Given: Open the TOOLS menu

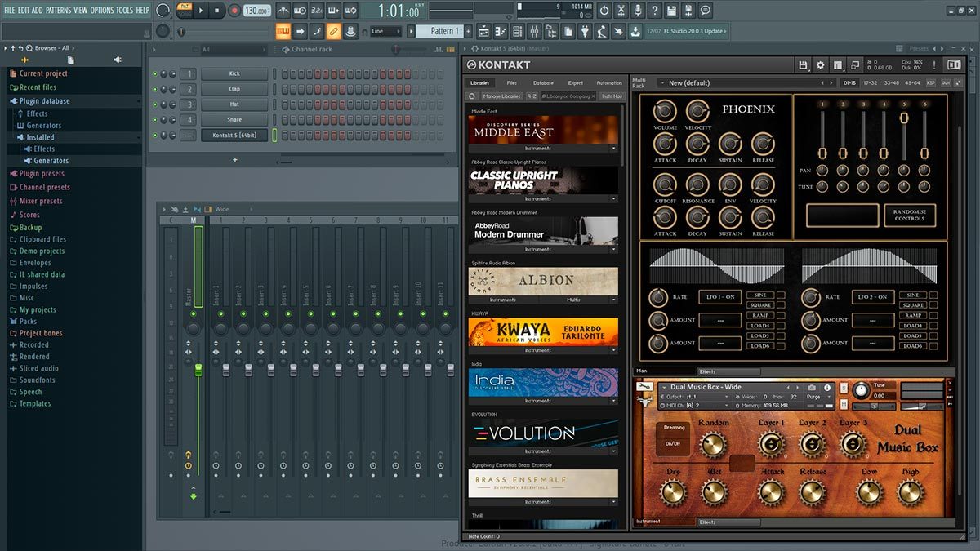Looking at the screenshot, I should pos(125,10).
